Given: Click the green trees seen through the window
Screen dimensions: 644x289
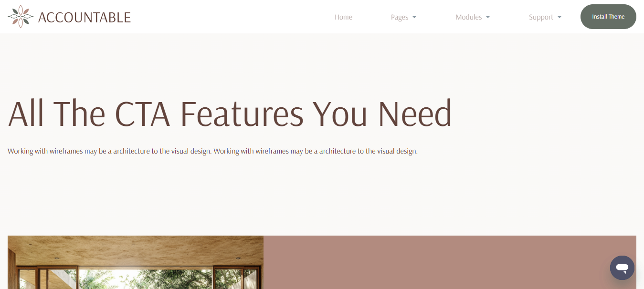Looking at the screenshot, I should click(x=143, y=279).
